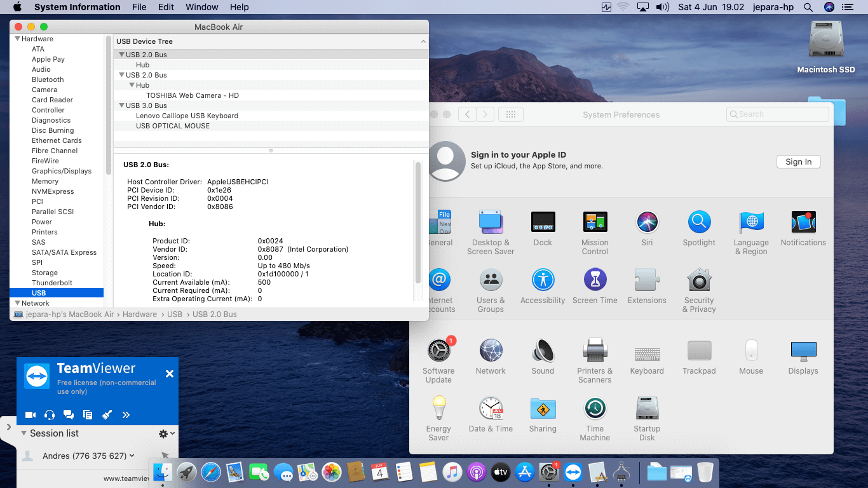
Task: Open the TeamViewer gear settings dropdown
Action: pos(166,433)
